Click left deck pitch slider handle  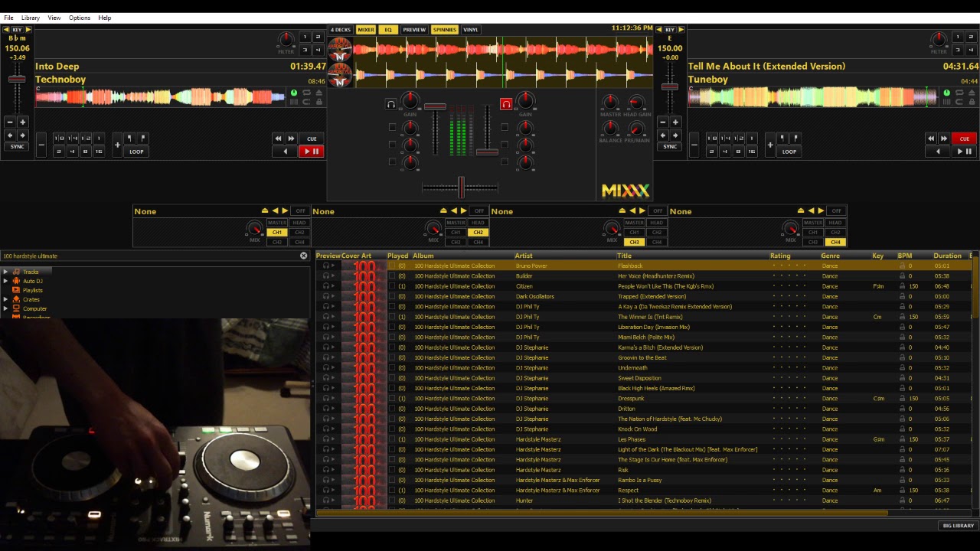click(17, 79)
